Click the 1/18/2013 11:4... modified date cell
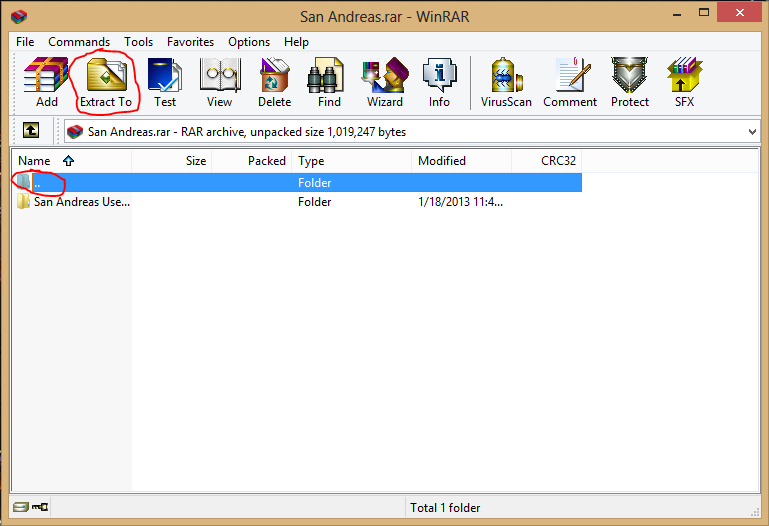The height and width of the screenshot is (526, 769). (x=460, y=201)
